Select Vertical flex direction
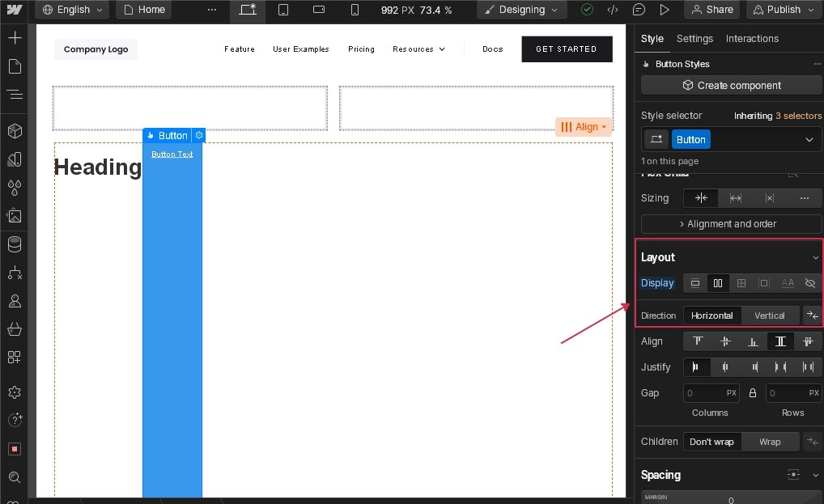 coord(769,316)
